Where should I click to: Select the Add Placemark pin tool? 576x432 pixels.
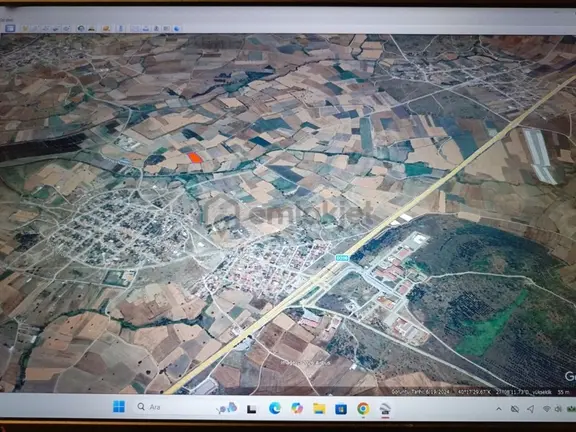tap(25, 28)
